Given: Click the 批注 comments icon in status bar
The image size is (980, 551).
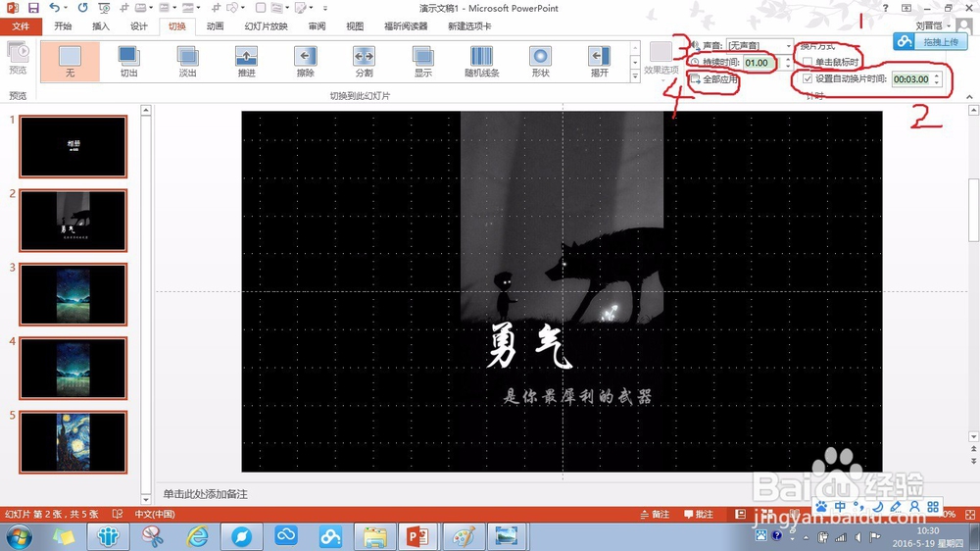Looking at the screenshot, I should [x=699, y=514].
